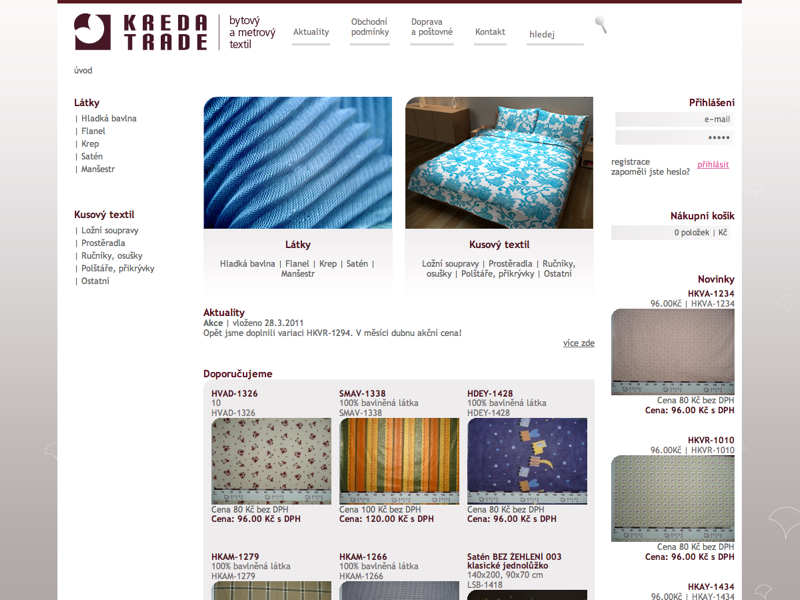Select Flanel in the Látky sidebar
The height and width of the screenshot is (600, 800).
coord(93,131)
